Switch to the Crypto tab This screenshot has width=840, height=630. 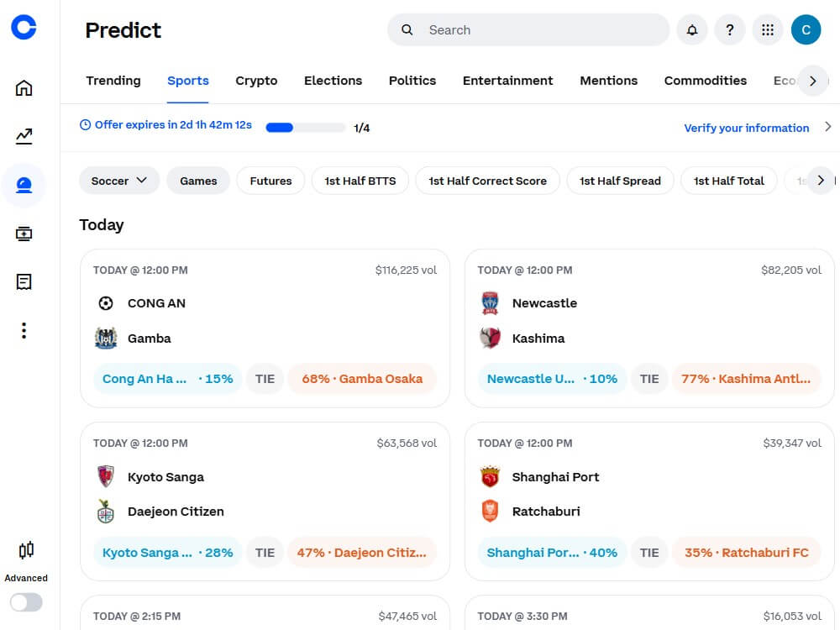(x=256, y=81)
